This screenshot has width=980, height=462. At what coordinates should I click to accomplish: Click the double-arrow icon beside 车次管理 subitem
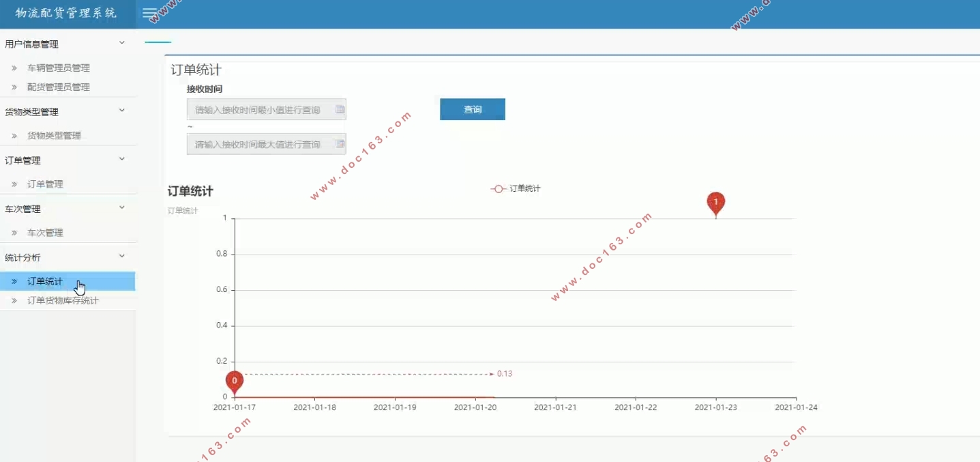pos(14,233)
